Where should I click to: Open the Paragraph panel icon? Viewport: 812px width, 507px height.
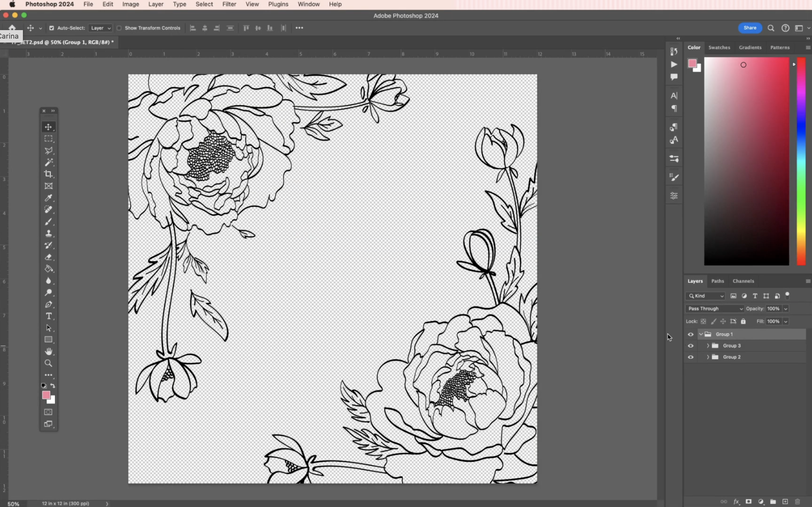point(674,109)
